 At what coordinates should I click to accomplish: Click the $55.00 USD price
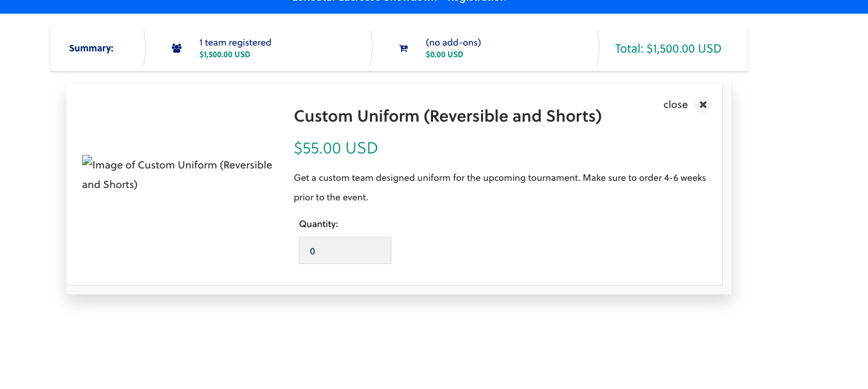335,148
